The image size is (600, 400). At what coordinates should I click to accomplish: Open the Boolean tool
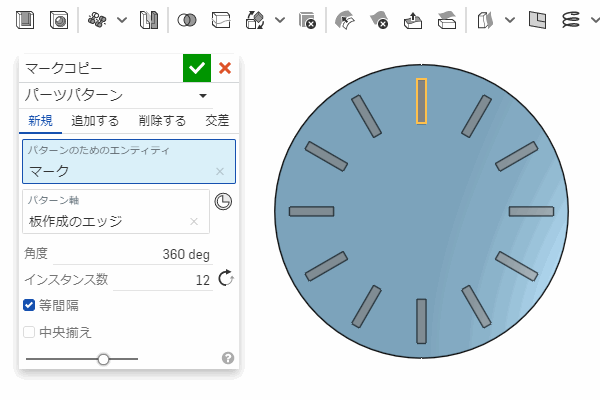187,19
